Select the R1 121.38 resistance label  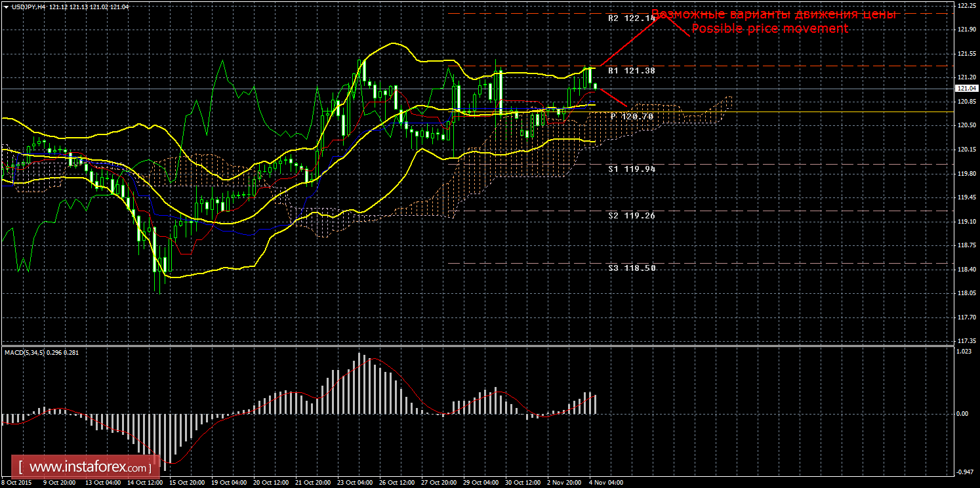pyautogui.click(x=631, y=70)
